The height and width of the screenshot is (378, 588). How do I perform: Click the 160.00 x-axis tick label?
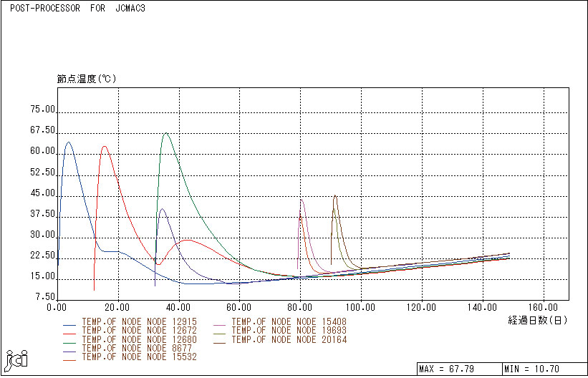pos(544,308)
